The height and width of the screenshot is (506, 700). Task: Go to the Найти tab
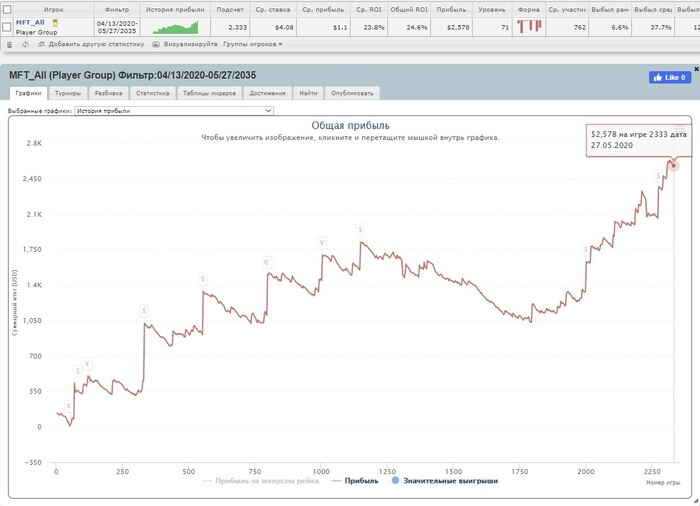tap(308, 93)
